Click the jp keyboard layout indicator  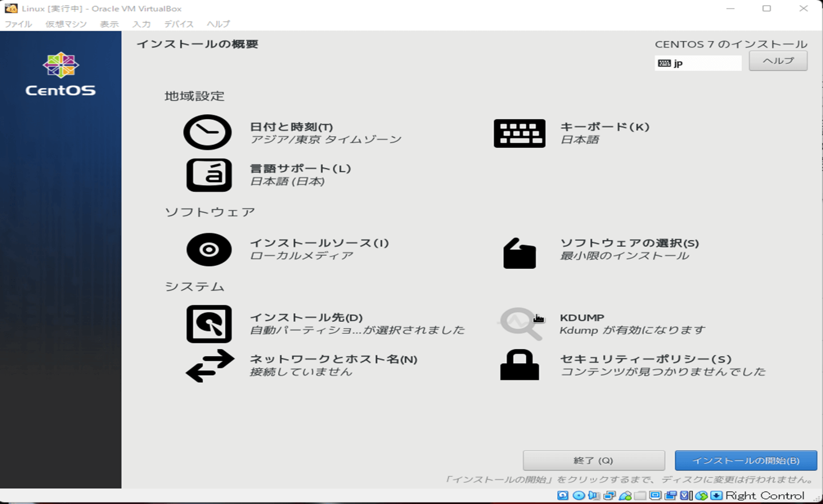point(698,63)
